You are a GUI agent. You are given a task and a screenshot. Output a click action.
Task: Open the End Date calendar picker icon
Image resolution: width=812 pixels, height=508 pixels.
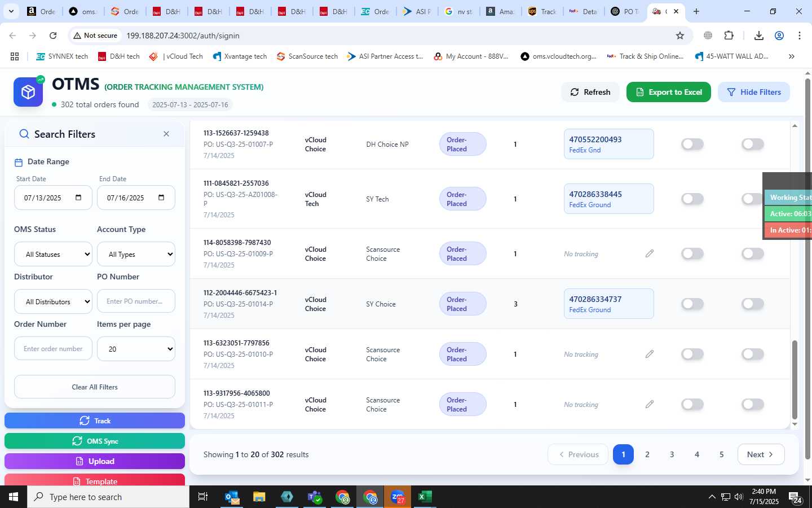coord(161,198)
